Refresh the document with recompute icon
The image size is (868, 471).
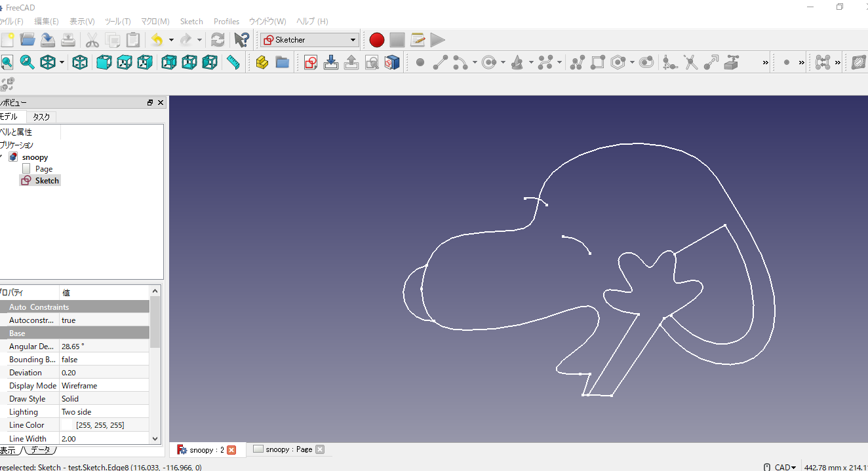coord(218,40)
